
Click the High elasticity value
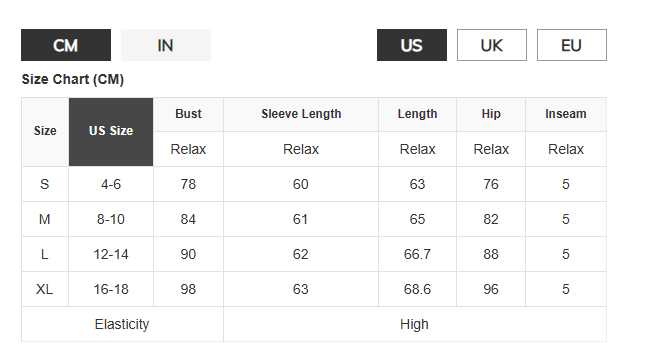[x=414, y=324]
